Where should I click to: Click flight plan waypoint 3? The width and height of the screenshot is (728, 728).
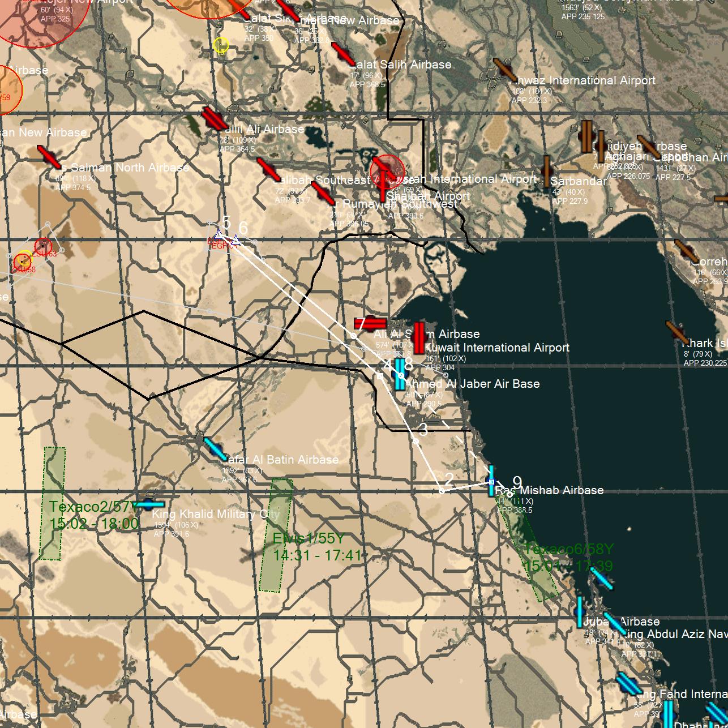(416, 441)
